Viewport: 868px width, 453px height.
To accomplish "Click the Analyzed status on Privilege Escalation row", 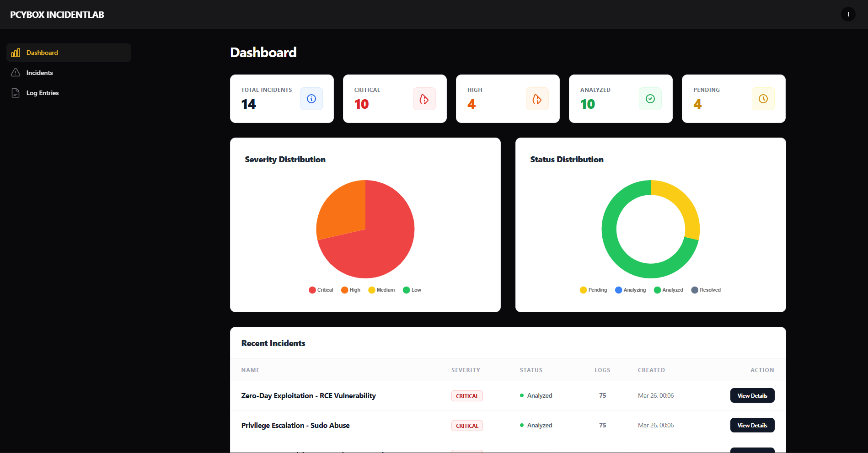I will click(x=536, y=425).
